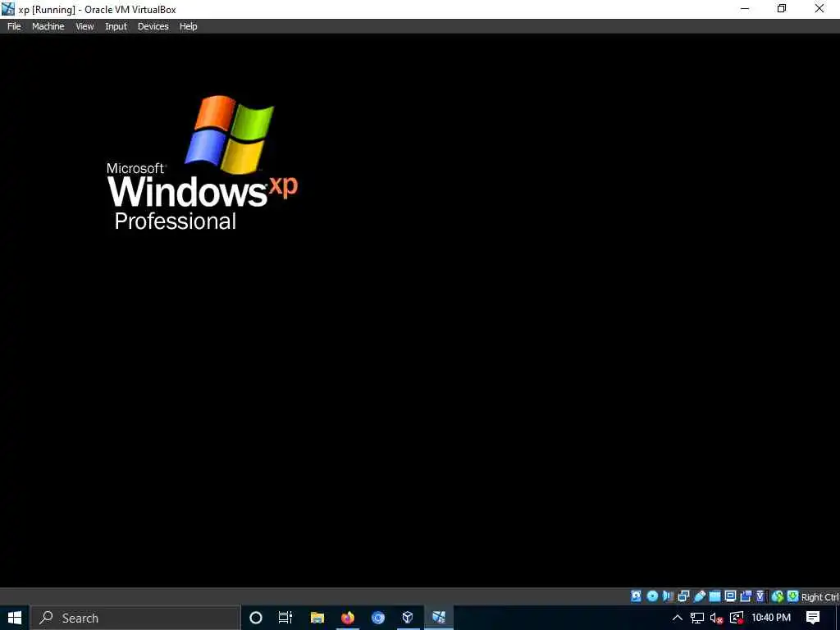Open the File menu in VirtualBox
The height and width of the screenshot is (630, 840).
pos(14,26)
